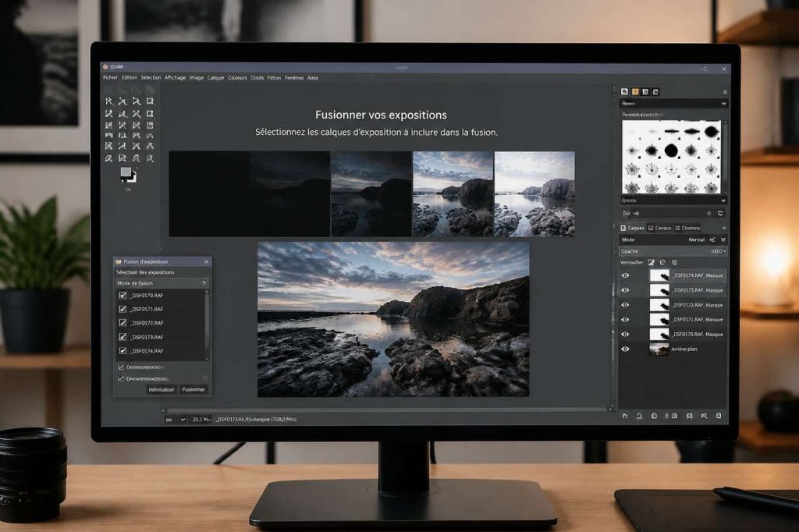Click the icon right of Normal mode

(x=712, y=239)
